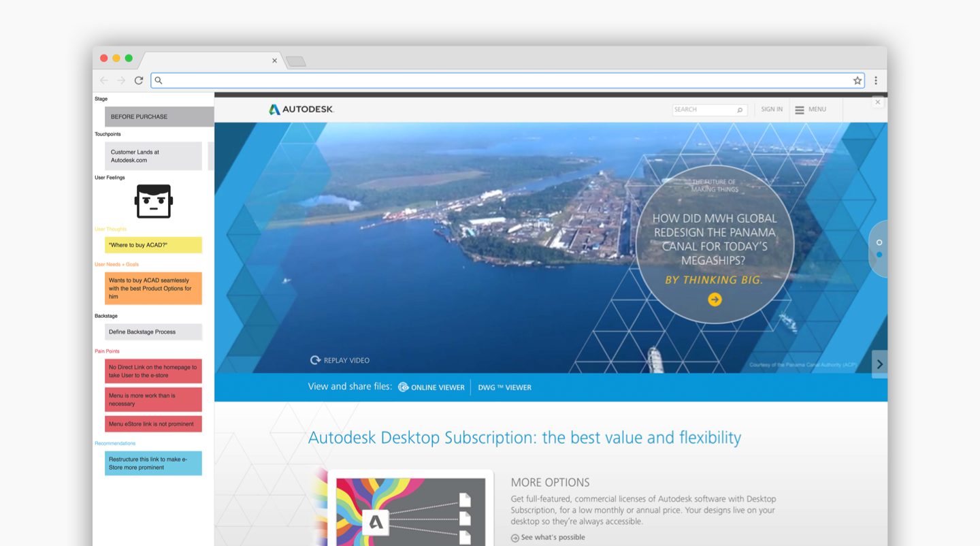
Task: Open the hamburger MENU
Action: [811, 109]
